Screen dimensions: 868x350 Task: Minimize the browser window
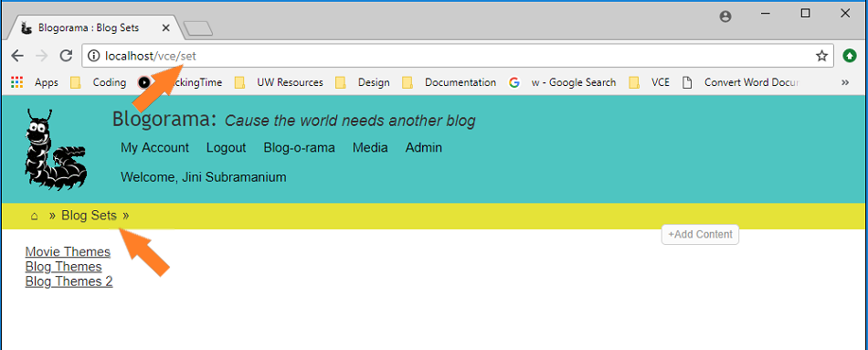pyautogui.click(x=767, y=14)
